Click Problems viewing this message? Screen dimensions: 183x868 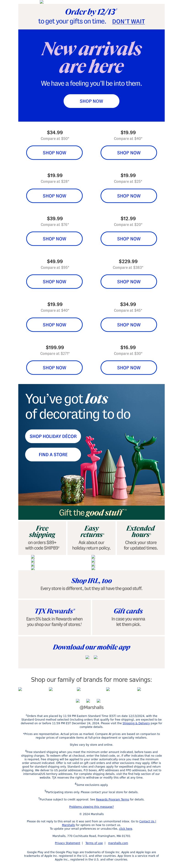click(91, 807)
